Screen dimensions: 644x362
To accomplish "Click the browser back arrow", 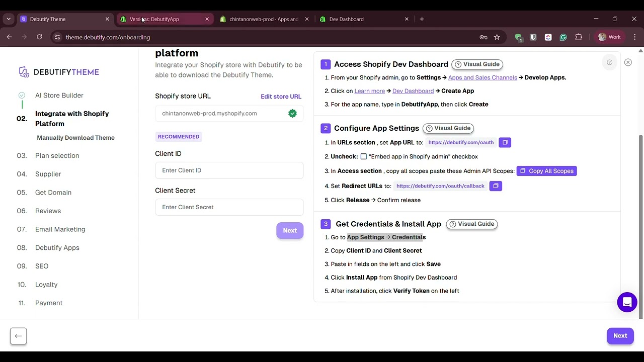I will click(x=9, y=37).
